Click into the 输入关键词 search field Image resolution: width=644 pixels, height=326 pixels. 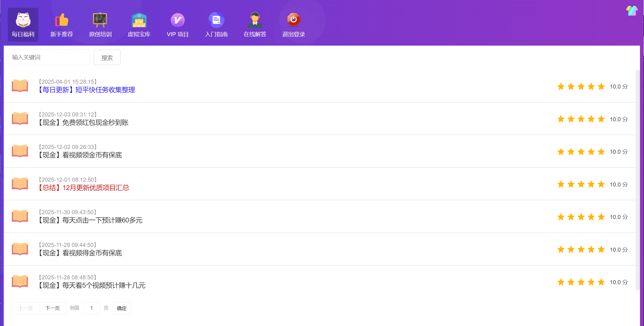49,57
